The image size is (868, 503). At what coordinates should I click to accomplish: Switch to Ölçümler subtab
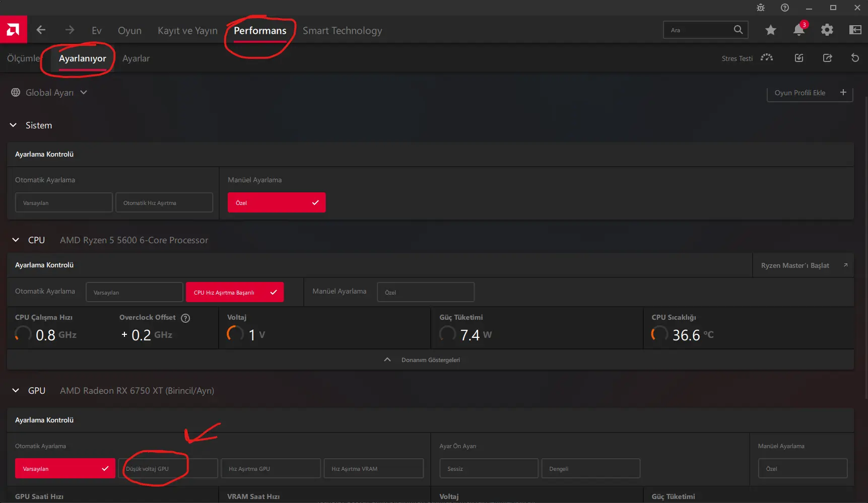(x=23, y=58)
